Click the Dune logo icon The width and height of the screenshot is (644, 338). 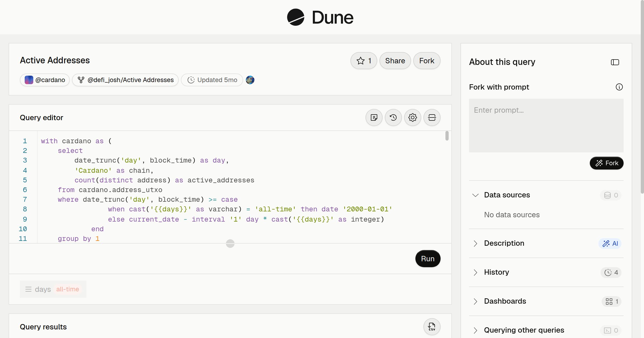[x=296, y=17]
